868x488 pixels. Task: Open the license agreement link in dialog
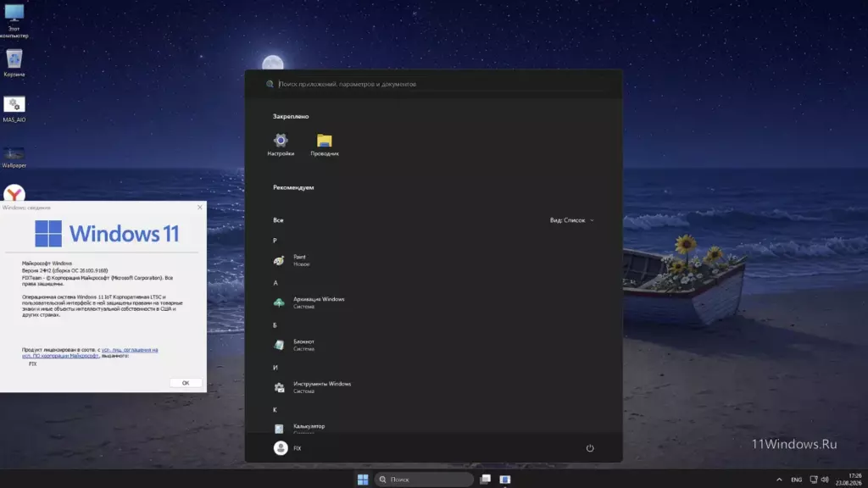pos(90,352)
